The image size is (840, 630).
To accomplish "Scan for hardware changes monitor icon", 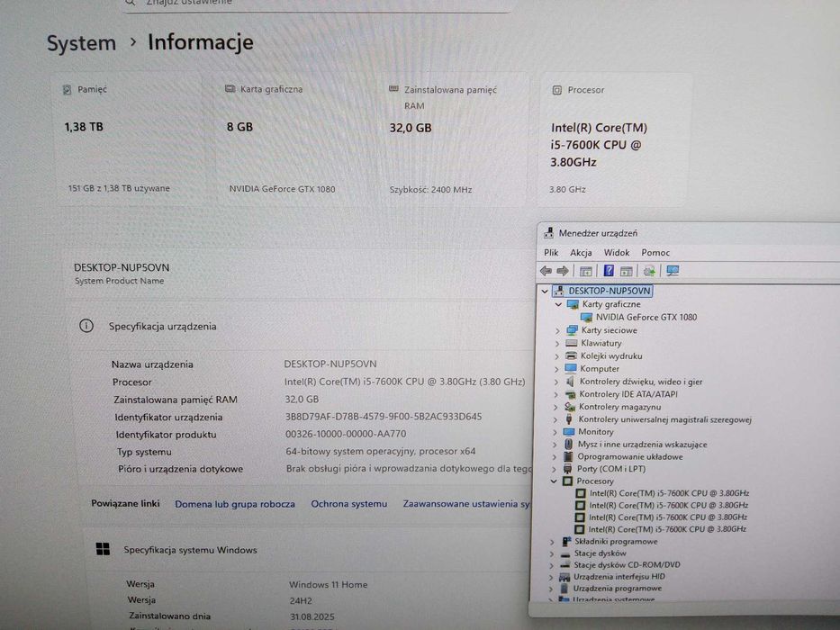I will coord(673,271).
